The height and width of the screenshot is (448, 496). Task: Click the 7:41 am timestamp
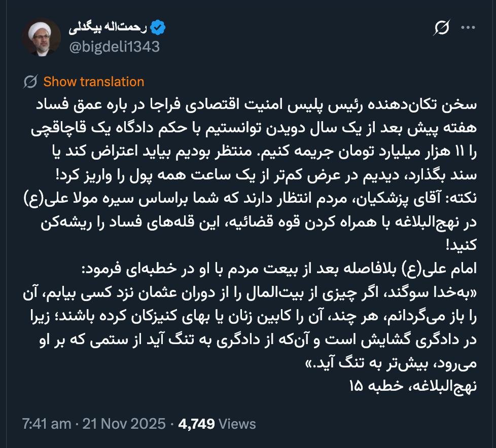[x=46, y=424]
